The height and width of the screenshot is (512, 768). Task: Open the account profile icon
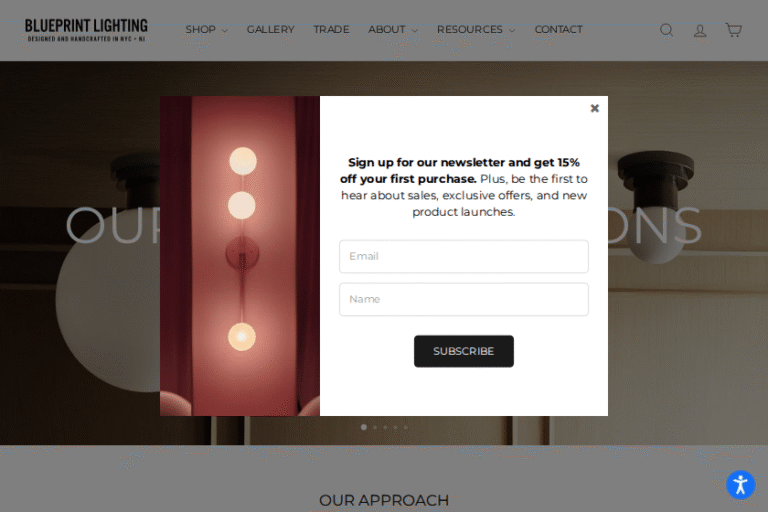tap(700, 31)
